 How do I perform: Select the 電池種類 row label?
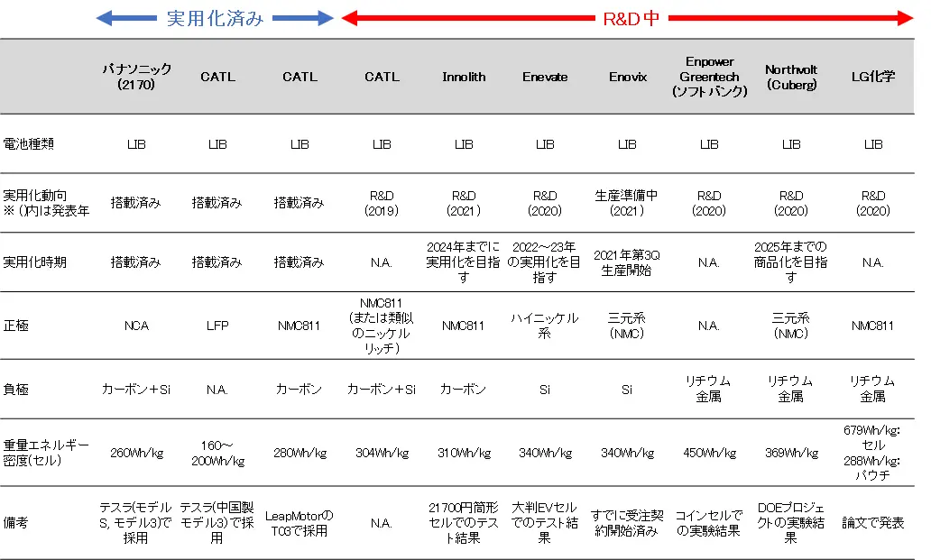pos(29,143)
